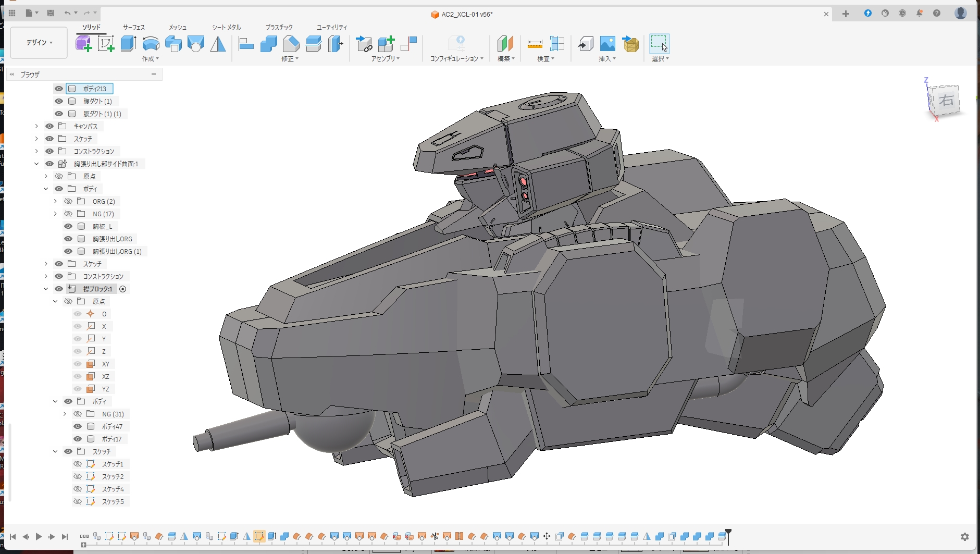The width and height of the screenshot is (980, 554).
Task: Click the Insert Canvas image icon
Action: click(607, 44)
